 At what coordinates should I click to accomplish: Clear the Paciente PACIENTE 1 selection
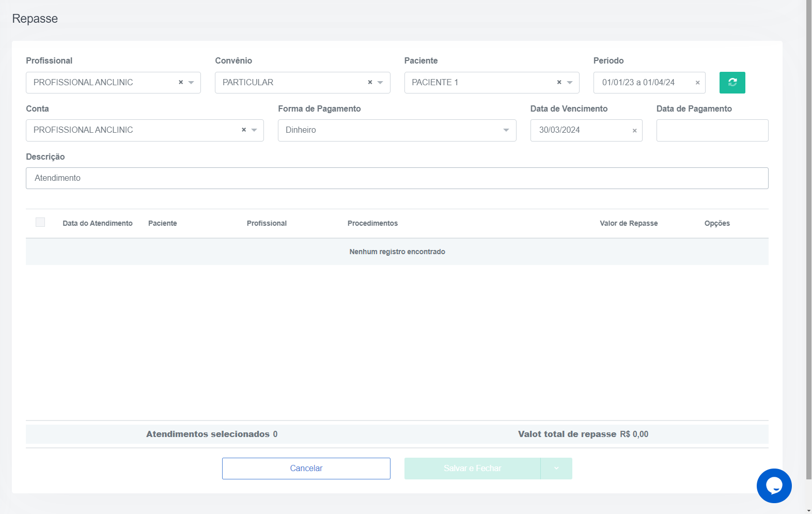[559, 82]
